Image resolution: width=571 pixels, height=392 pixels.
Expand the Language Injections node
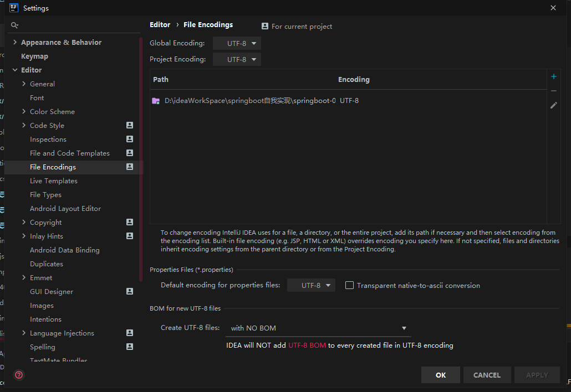tap(24, 333)
